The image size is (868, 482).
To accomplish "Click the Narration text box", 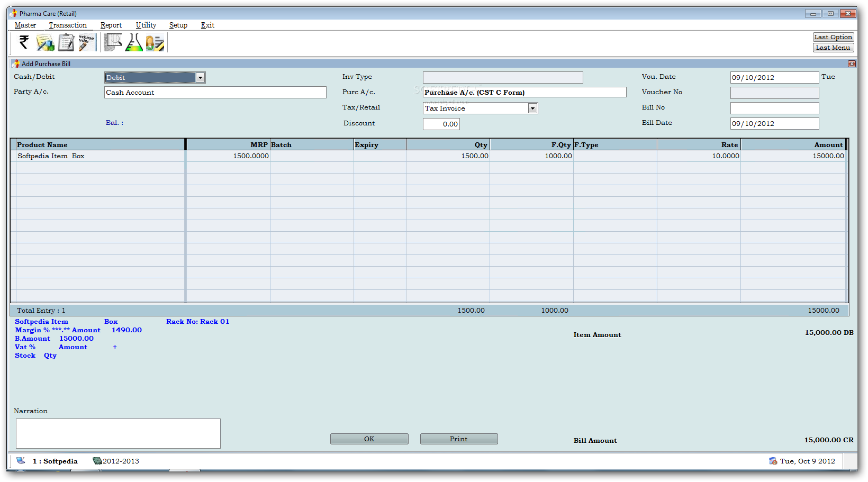I will 118,434.
